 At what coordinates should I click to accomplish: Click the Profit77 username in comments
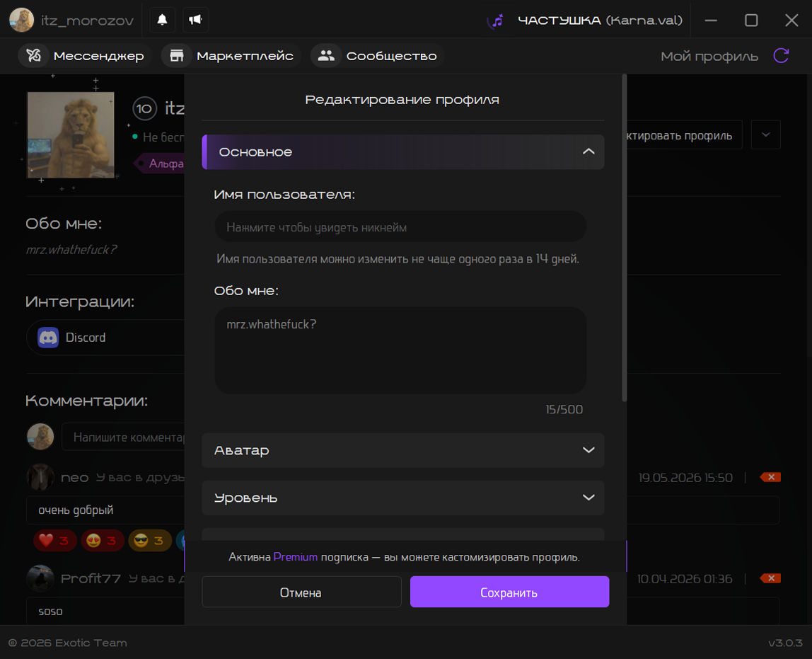[x=91, y=579]
